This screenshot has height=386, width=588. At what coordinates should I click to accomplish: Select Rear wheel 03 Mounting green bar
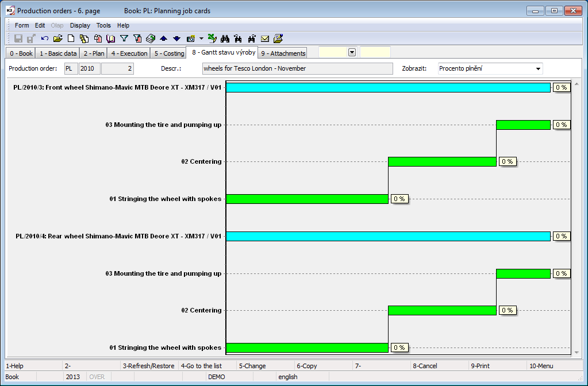[523, 273]
